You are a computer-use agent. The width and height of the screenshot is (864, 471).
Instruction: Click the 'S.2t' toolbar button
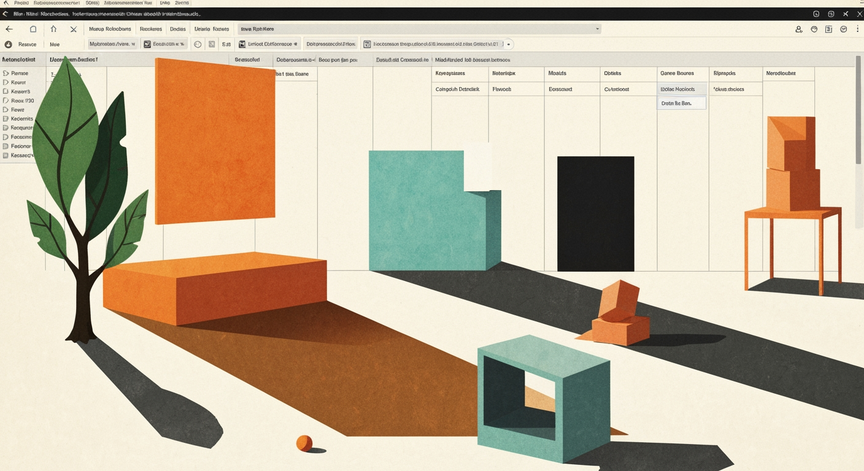pos(226,44)
